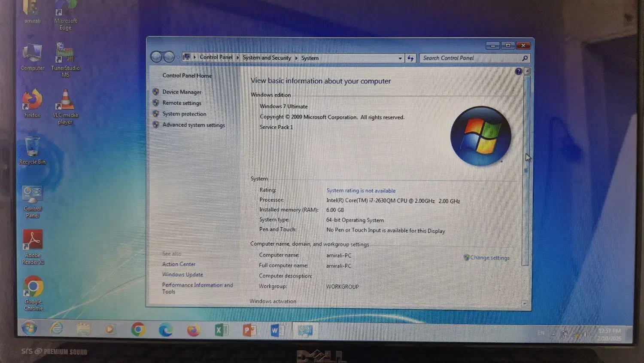Click the System breadcrumb

click(310, 58)
